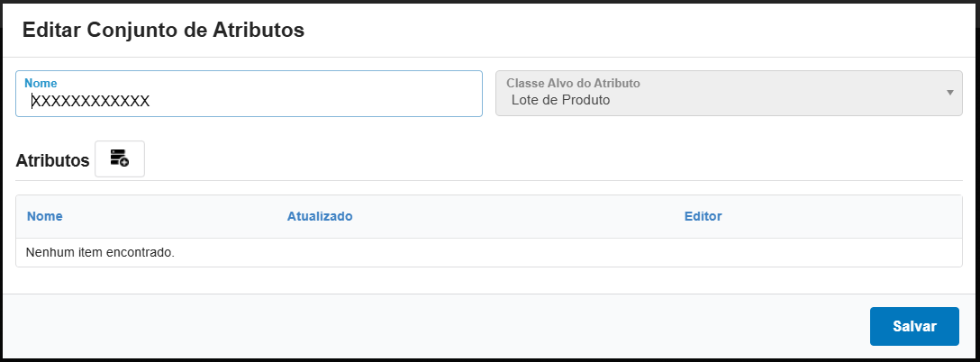
Task: Sort by the Atualizado column header
Action: click(x=319, y=216)
